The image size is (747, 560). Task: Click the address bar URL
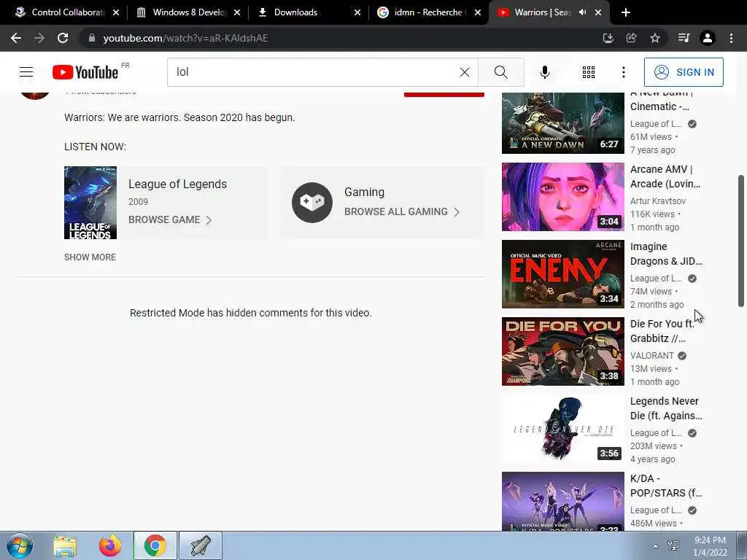185,38
